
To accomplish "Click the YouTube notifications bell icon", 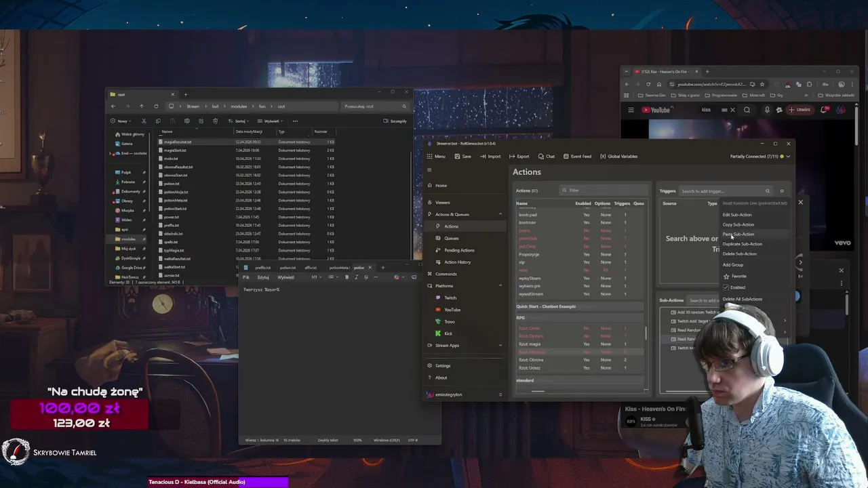I will (825, 110).
